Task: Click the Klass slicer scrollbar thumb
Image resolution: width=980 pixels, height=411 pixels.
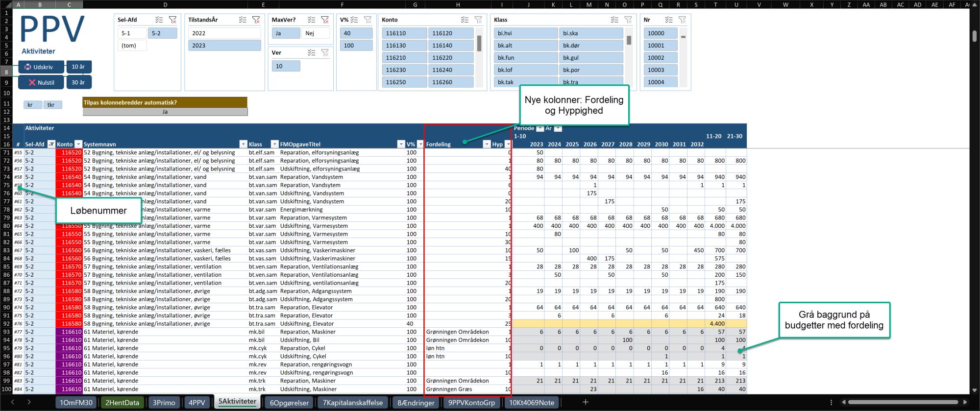Action: tap(629, 40)
